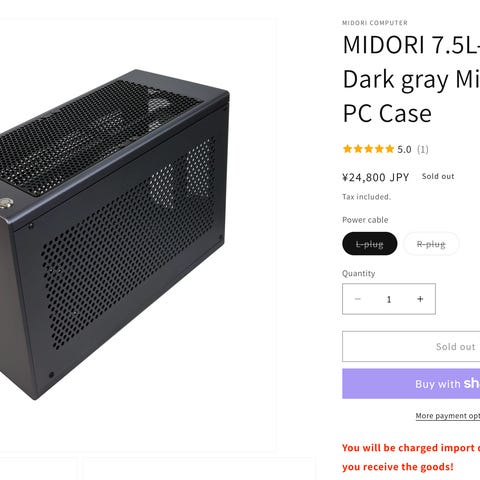This screenshot has width=480, height=480.
Task: Open the dark gray PC case image
Action: (113, 234)
